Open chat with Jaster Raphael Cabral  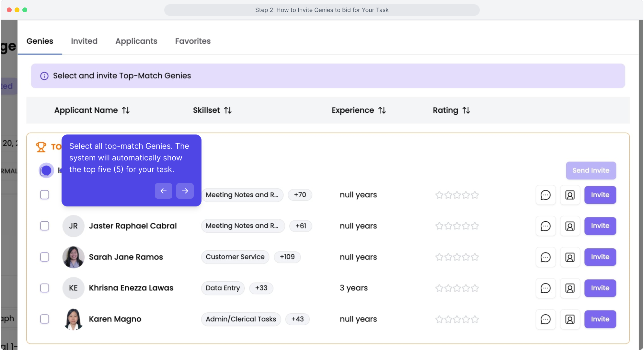pyautogui.click(x=546, y=226)
